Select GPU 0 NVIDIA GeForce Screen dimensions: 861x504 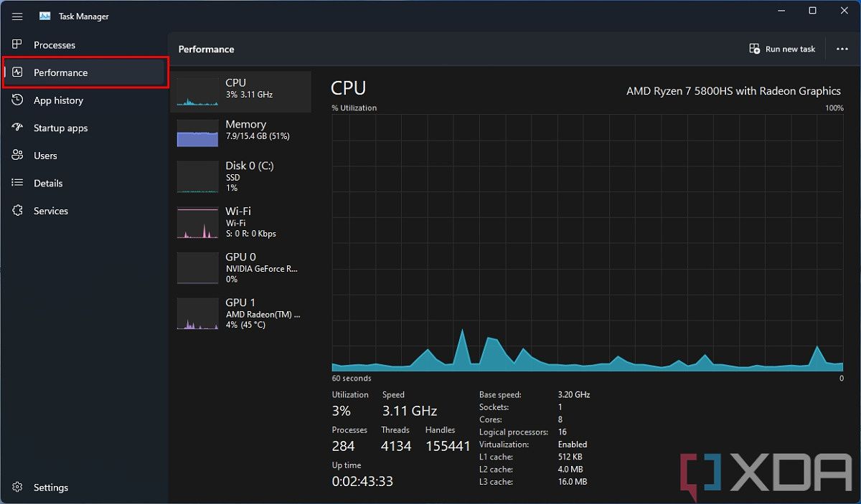(241, 268)
